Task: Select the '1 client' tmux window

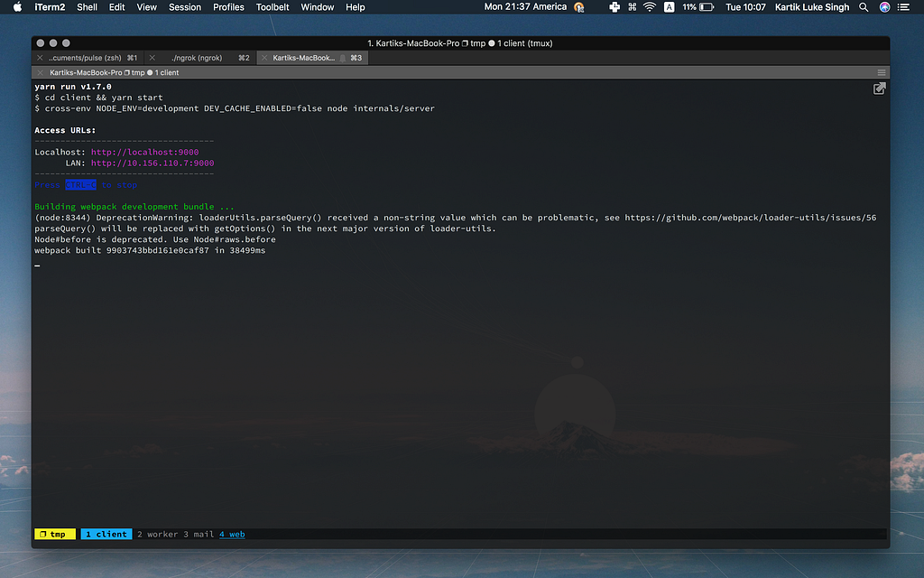Action: click(106, 535)
